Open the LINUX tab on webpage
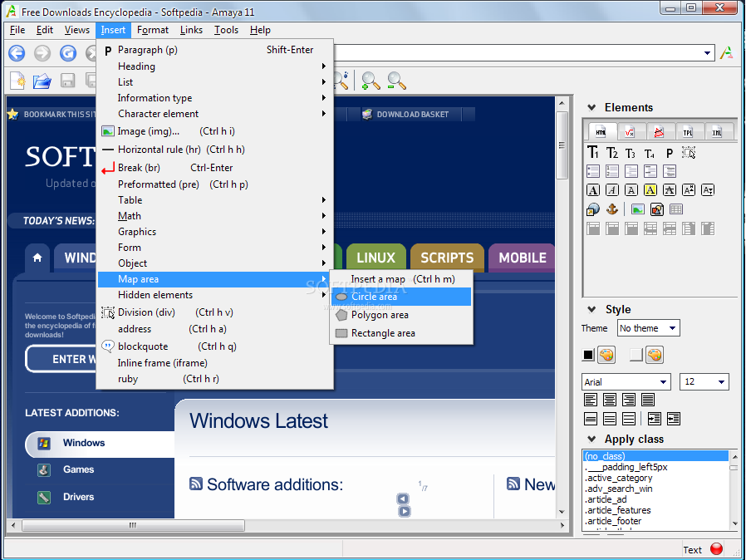This screenshot has width=746, height=560. (x=375, y=258)
